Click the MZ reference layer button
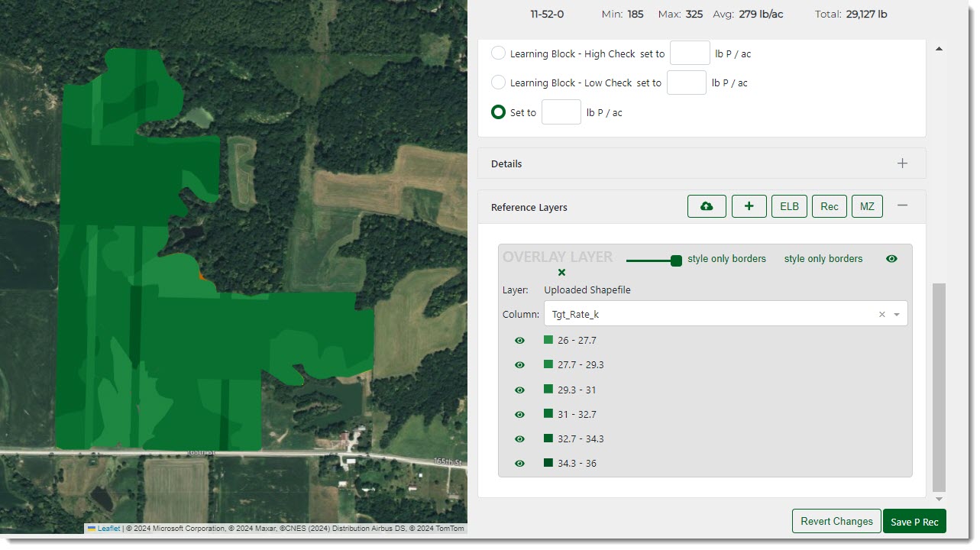980x550 pixels. tap(867, 206)
